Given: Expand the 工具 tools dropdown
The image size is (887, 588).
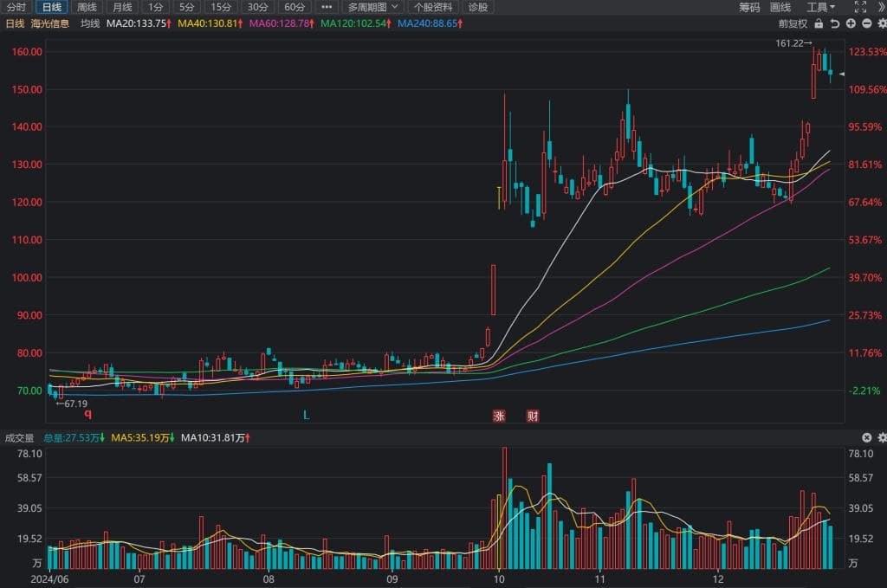Looking at the screenshot, I should tap(821, 7).
